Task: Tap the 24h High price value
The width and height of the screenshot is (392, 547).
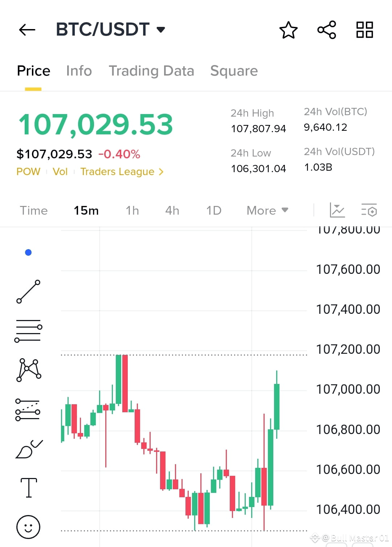Action: (258, 128)
